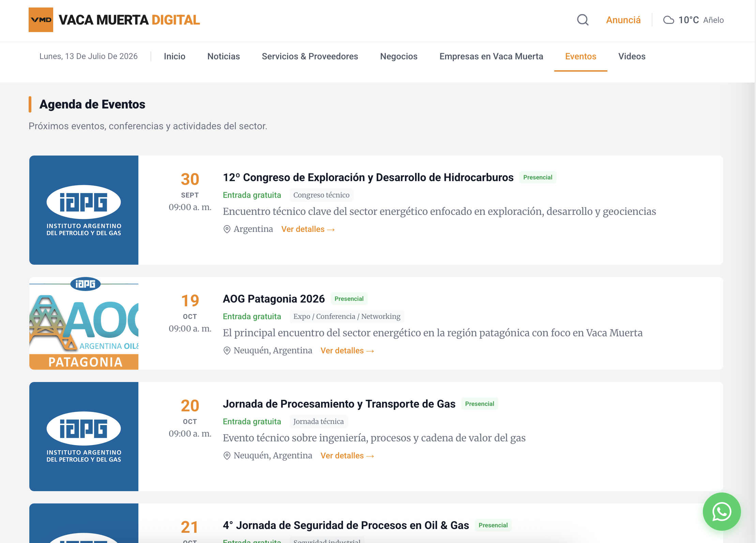The image size is (756, 543).
Task: Click the VMD orange logo
Action: 41,20
